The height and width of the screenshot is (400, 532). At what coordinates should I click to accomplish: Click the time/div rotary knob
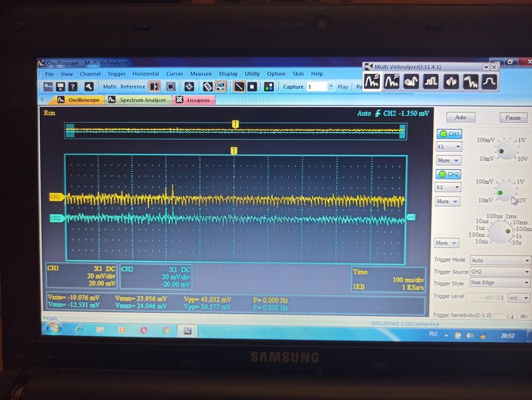pos(501,232)
